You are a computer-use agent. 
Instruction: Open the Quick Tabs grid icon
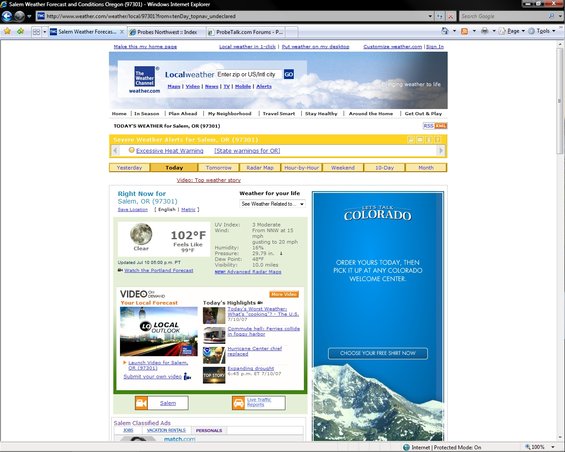pyautogui.click(x=36, y=32)
